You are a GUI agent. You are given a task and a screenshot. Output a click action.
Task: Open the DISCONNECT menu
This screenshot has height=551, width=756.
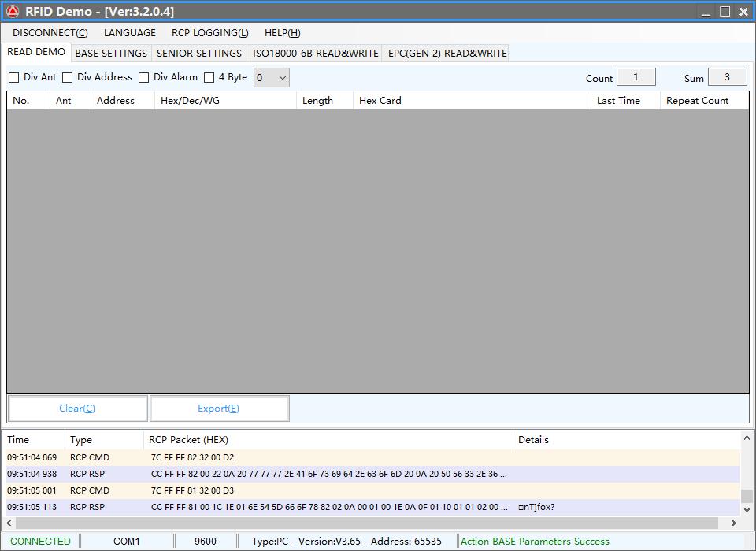coord(50,33)
